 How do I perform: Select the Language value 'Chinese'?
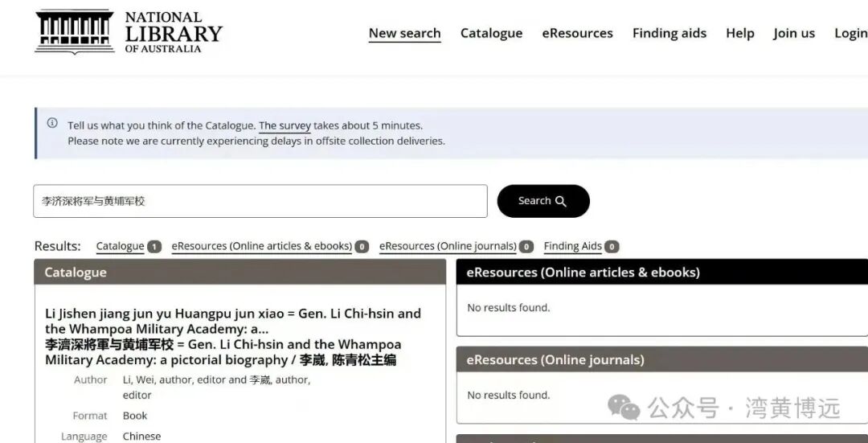tap(141, 437)
